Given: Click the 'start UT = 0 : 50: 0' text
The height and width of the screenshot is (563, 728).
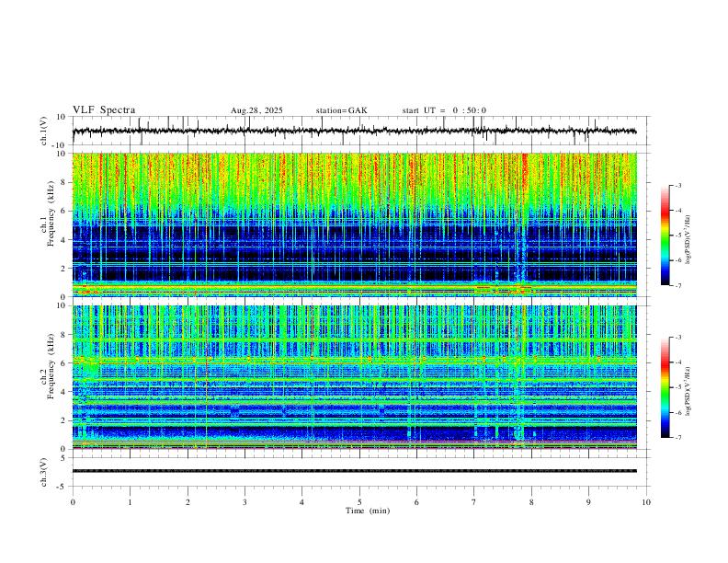Looking at the screenshot, I should point(444,110).
